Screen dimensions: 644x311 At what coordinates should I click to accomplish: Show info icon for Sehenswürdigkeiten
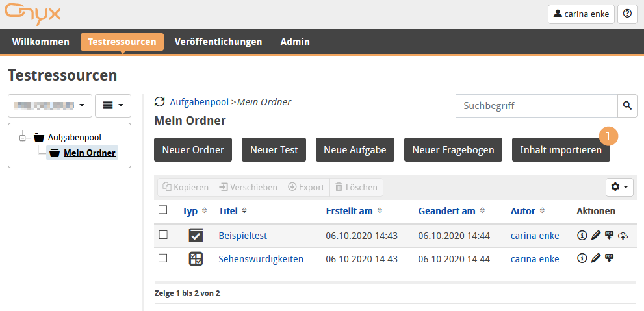pos(581,258)
